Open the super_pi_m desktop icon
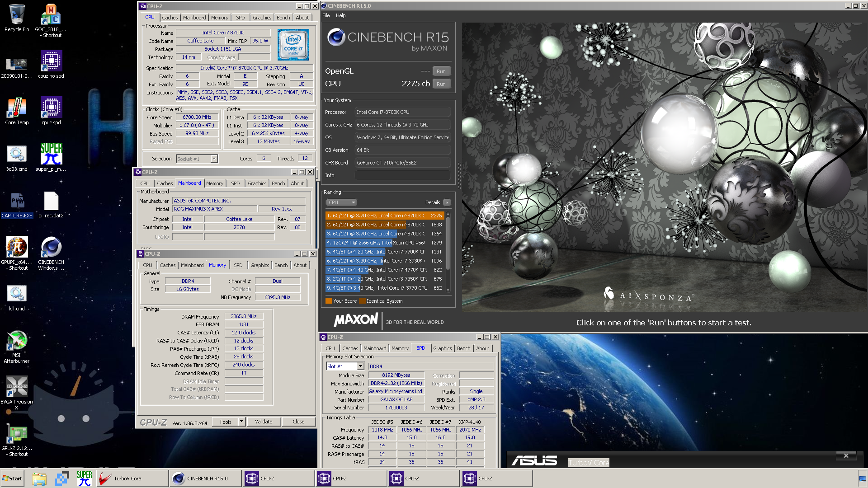 point(51,158)
